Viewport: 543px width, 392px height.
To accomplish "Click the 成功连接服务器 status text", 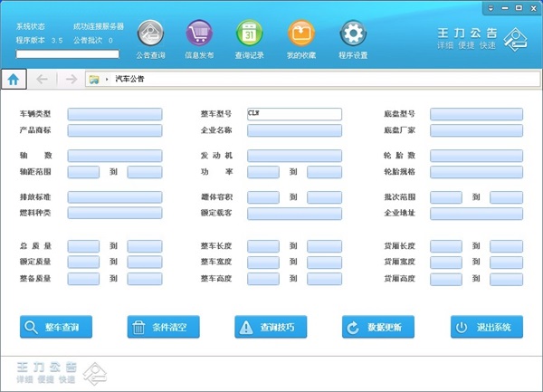I will (x=99, y=26).
